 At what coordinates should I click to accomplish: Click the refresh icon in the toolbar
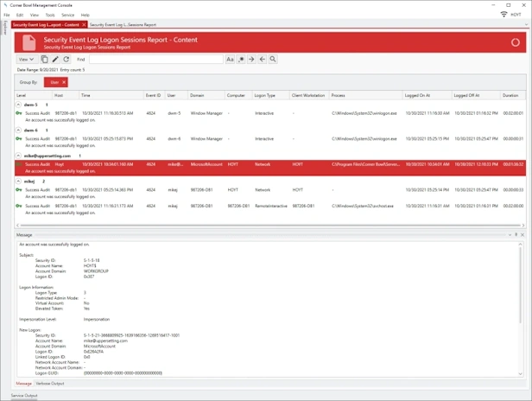(x=66, y=60)
